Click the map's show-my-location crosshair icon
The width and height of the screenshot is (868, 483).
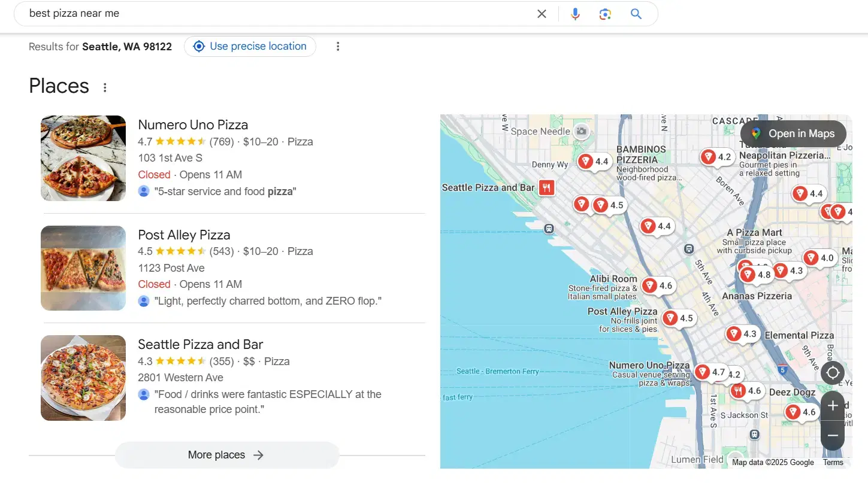tap(833, 373)
